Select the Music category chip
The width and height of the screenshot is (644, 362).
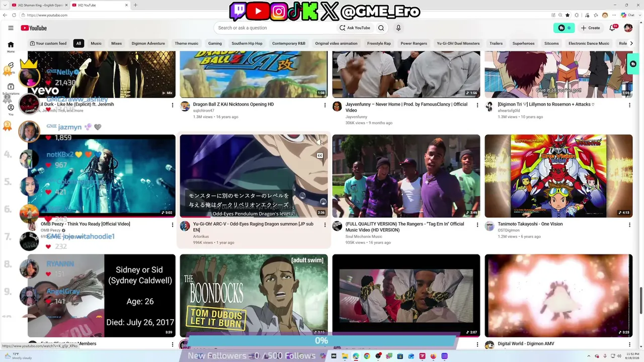[x=96, y=43]
